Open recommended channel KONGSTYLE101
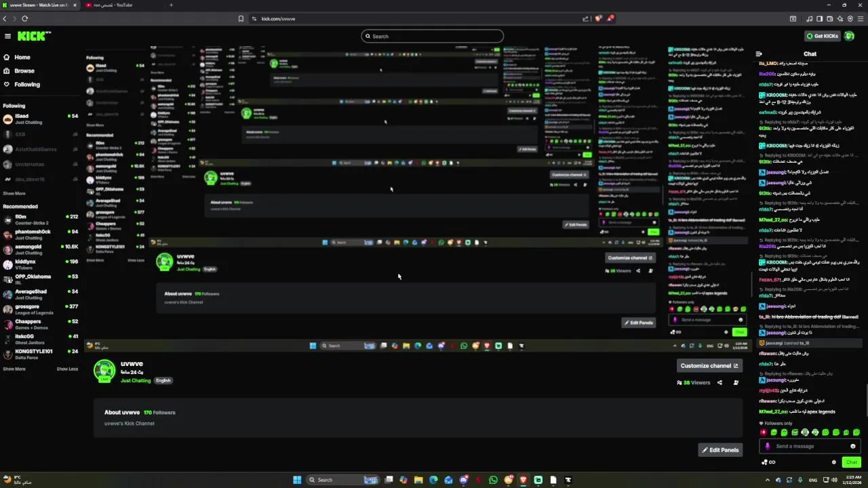The width and height of the screenshot is (868, 488). [41, 354]
